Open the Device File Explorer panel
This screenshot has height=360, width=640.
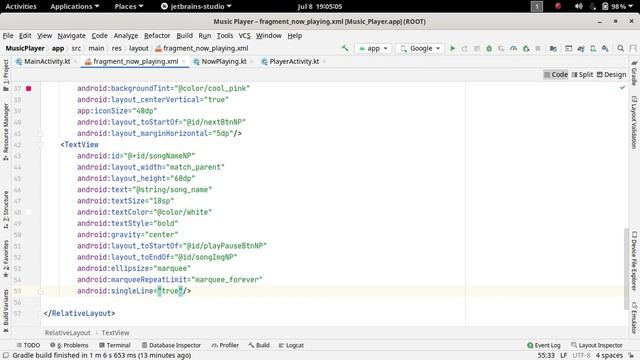(634, 261)
